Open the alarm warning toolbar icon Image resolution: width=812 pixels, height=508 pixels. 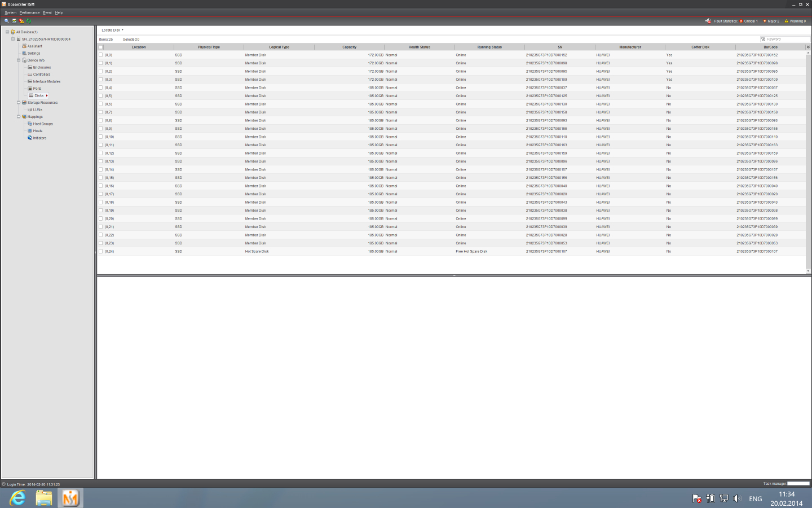tap(21, 21)
